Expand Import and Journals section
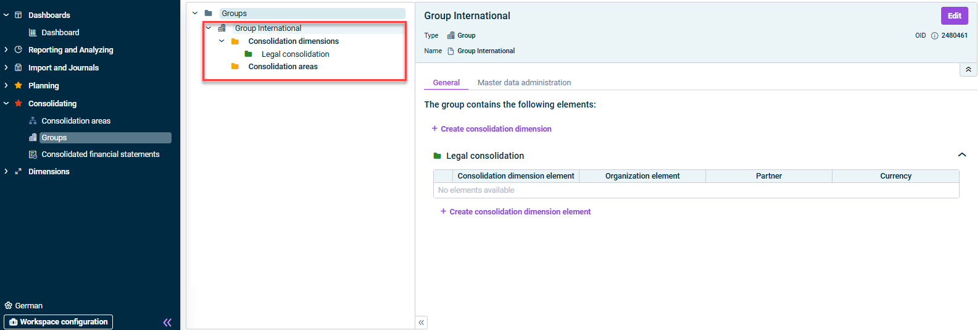This screenshot has height=330, width=980. coord(6,67)
